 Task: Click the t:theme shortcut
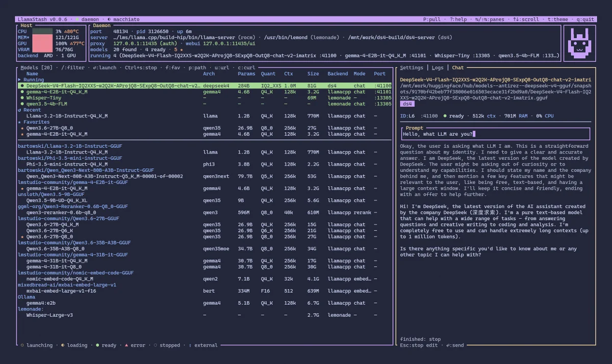click(558, 19)
